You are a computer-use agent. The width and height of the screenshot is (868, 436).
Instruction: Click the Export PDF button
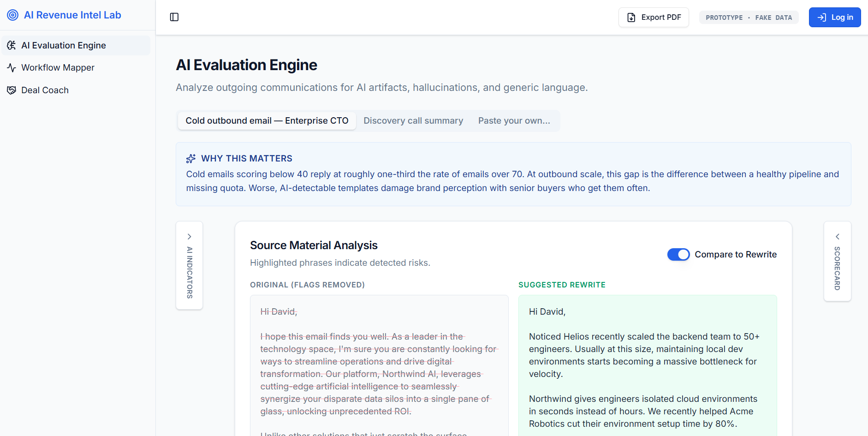654,18
